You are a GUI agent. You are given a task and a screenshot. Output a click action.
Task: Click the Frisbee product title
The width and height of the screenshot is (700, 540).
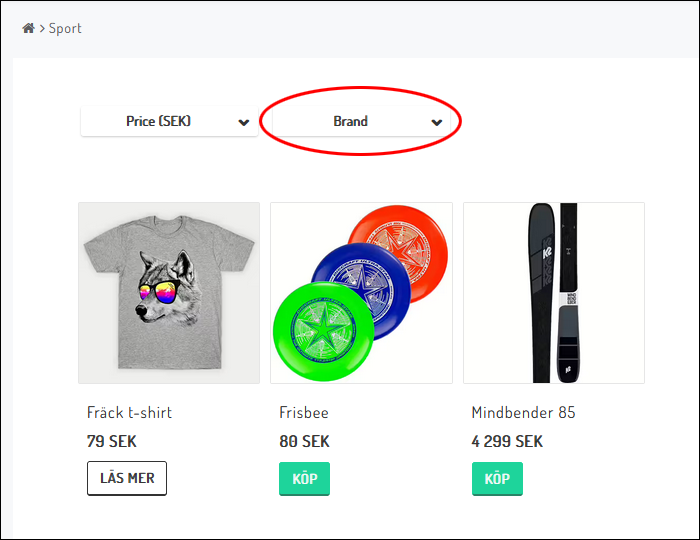point(304,412)
